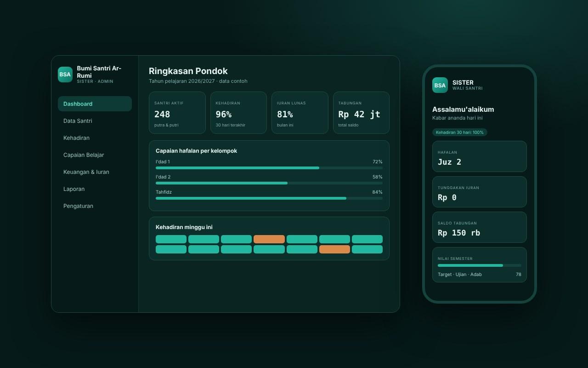Tap the Tunggakan Iuran Rp 0 card
This screenshot has height=368, width=588.
coord(480,192)
